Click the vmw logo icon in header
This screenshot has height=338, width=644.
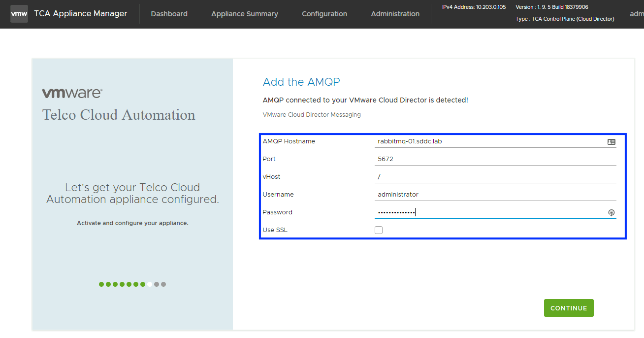tap(19, 14)
